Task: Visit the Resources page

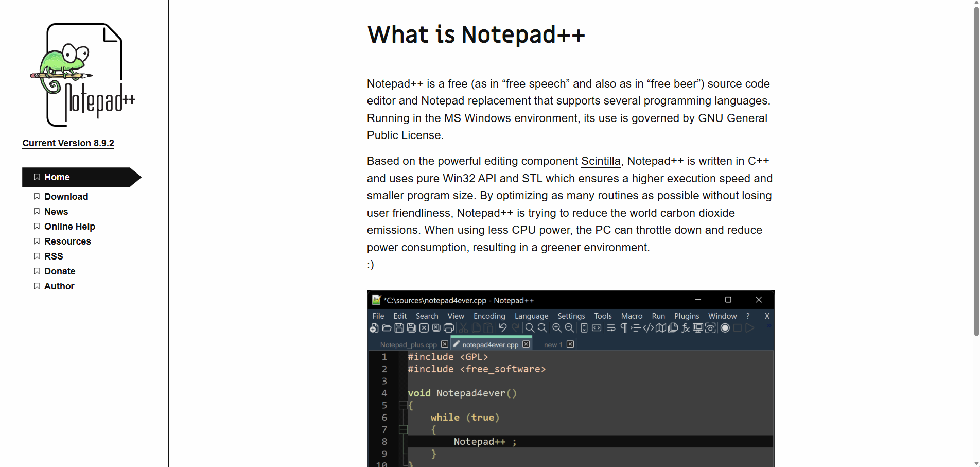Action: [x=67, y=241]
